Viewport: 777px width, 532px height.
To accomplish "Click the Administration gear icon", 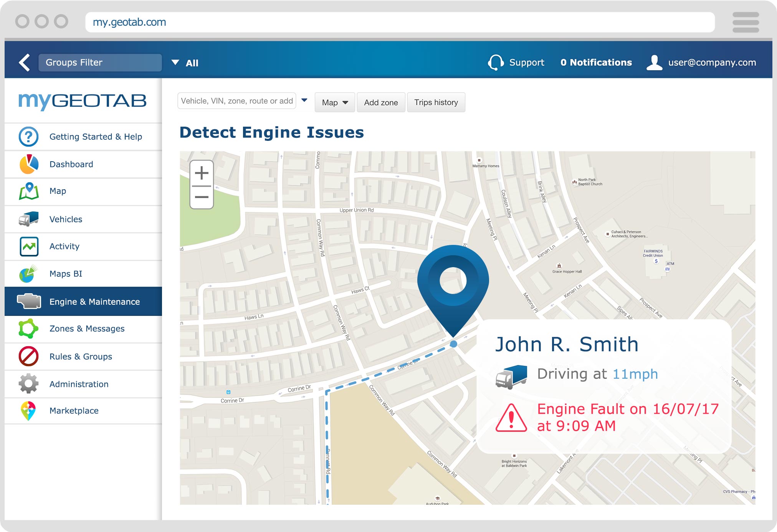I will tap(29, 384).
